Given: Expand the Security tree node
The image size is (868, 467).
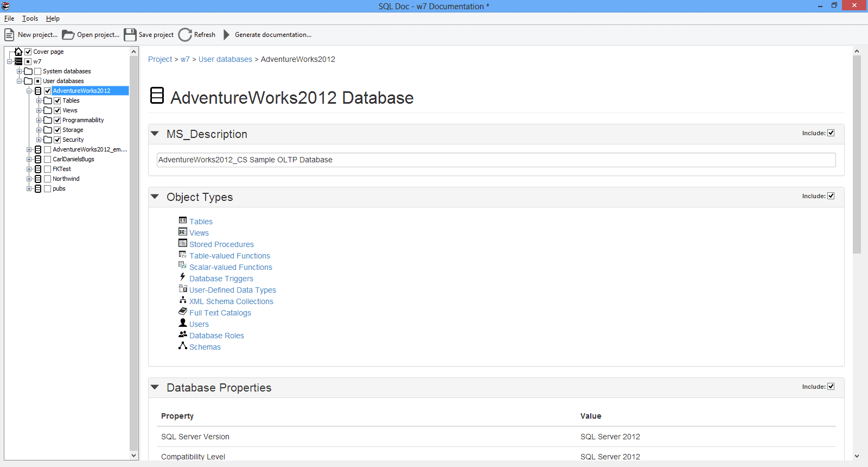Looking at the screenshot, I should [x=39, y=140].
